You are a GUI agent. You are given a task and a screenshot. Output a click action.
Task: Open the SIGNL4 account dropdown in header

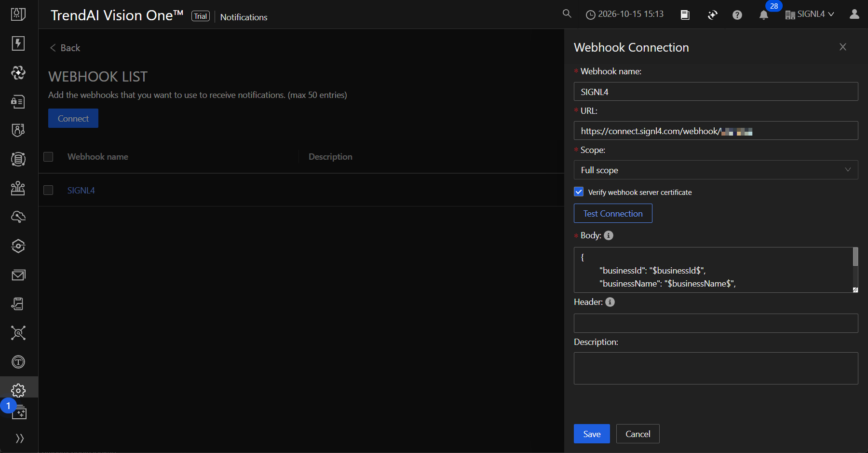point(810,14)
